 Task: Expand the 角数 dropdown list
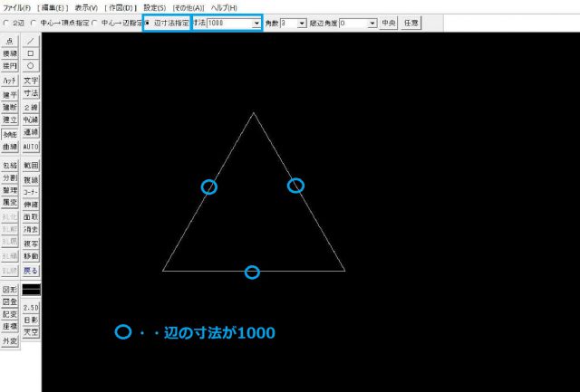click(302, 23)
